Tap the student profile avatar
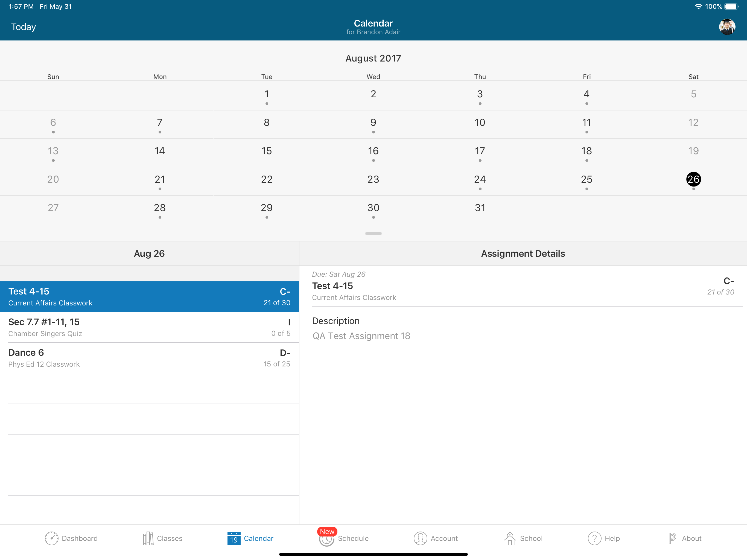Screen dimensions: 747x560 pos(727,27)
